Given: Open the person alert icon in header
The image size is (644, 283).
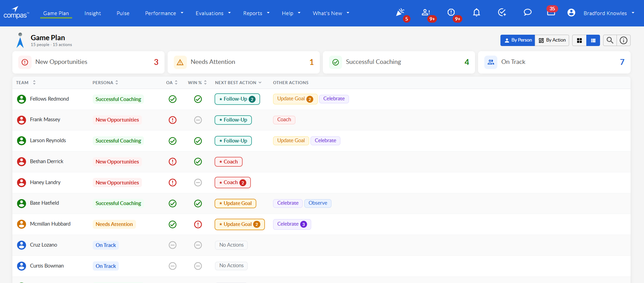Looking at the screenshot, I should tap(426, 13).
